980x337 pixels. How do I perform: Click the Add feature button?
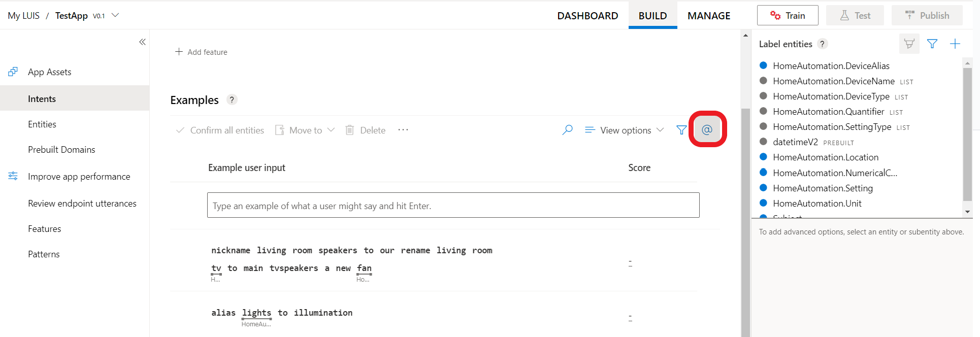[x=201, y=52]
